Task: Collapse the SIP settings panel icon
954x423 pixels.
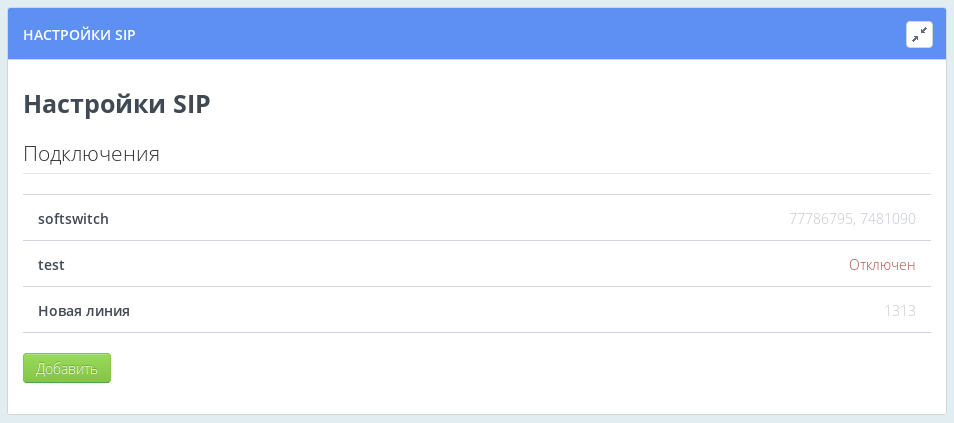Action: (x=919, y=35)
